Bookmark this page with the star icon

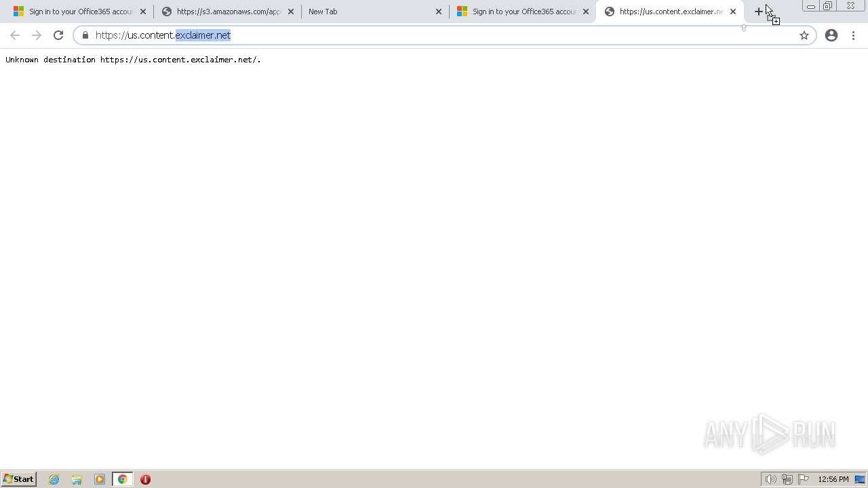[x=804, y=35]
